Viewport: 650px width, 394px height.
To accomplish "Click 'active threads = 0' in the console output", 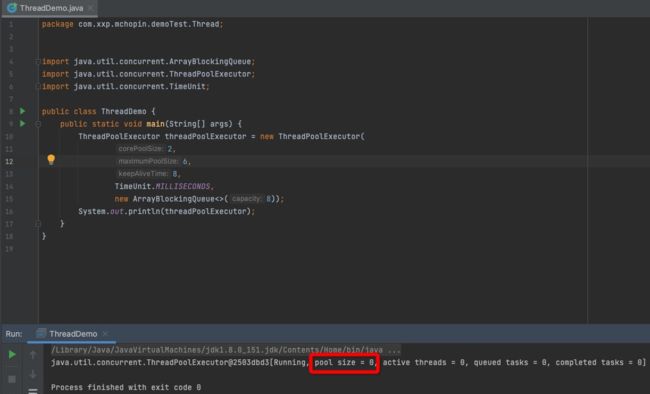I will pos(423,362).
